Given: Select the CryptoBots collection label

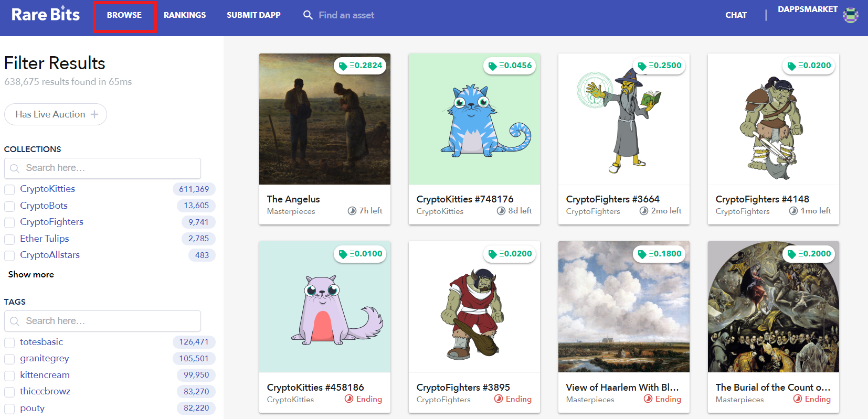Looking at the screenshot, I should 44,206.
